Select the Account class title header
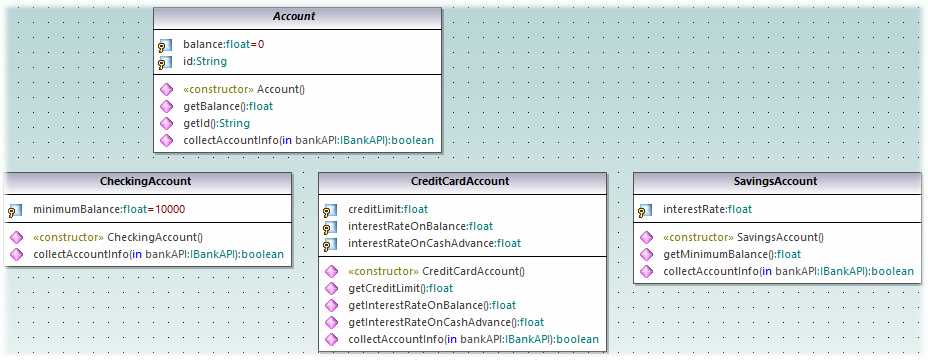The width and height of the screenshot is (928, 360). point(297,18)
